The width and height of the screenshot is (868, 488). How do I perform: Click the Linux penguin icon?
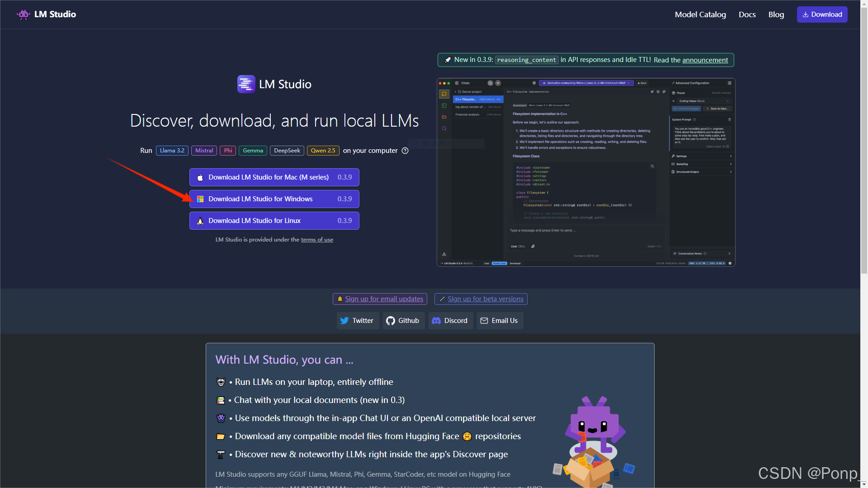point(200,221)
